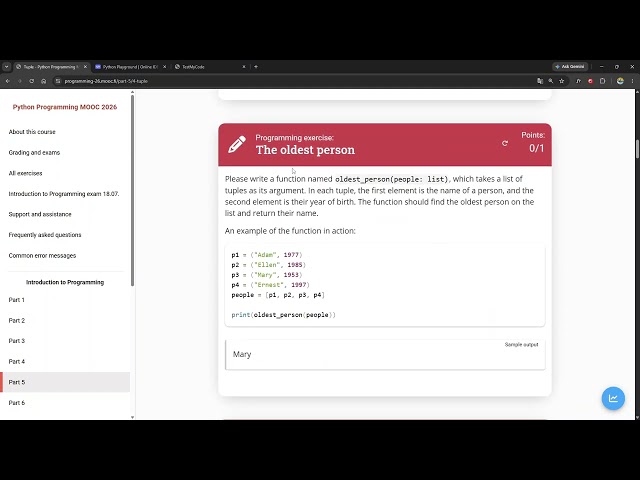Reload the current page
Screen dimensions: 640x480
[31, 81]
